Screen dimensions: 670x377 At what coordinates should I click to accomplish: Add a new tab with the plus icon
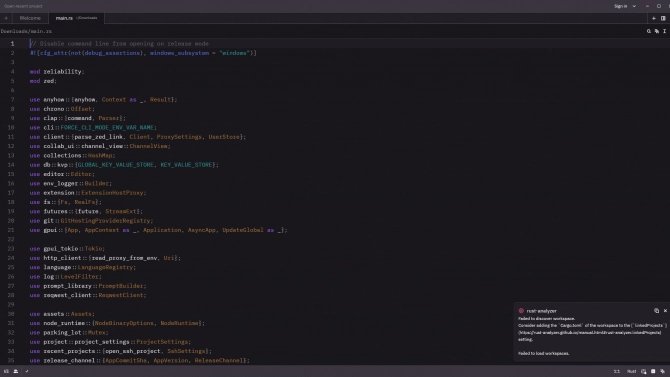point(654,18)
